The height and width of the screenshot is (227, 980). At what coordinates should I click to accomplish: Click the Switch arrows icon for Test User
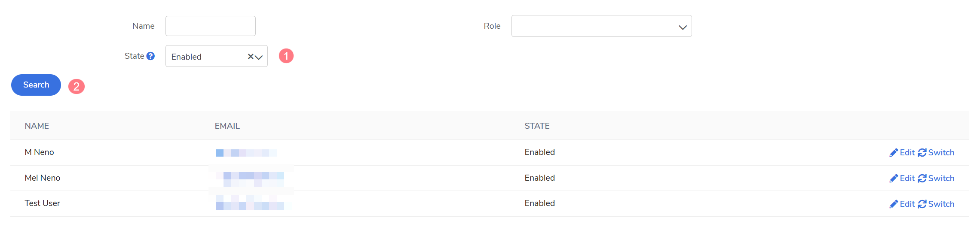[922, 204]
